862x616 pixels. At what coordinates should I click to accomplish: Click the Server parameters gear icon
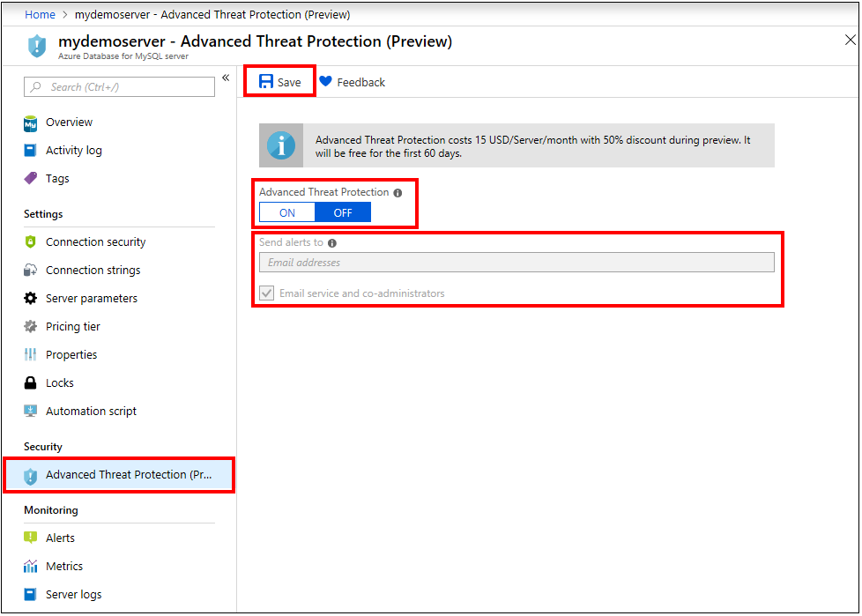tap(35, 298)
